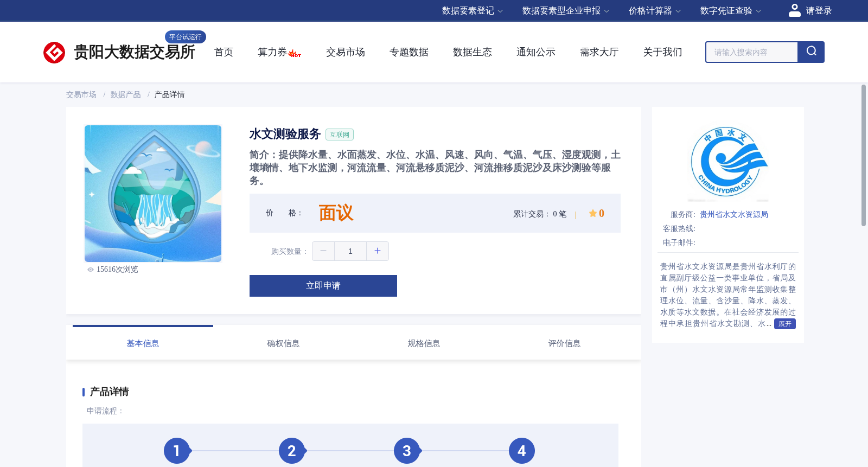The width and height of the screenshot is (868, 467).
Task: Click the 申请流程 label
Action: coord(105,411)
